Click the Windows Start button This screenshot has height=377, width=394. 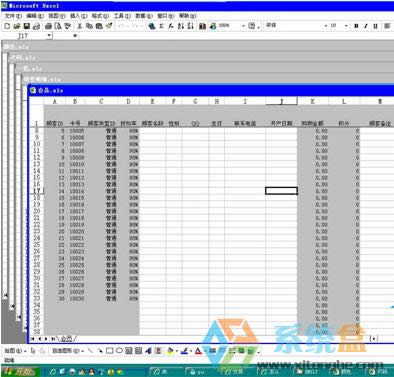[x=20, y=372]
